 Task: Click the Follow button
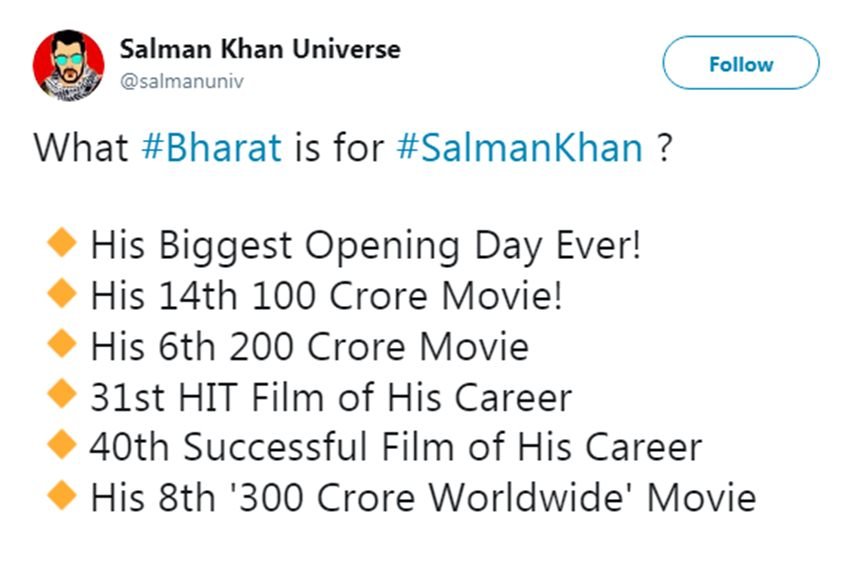[740, 64]
